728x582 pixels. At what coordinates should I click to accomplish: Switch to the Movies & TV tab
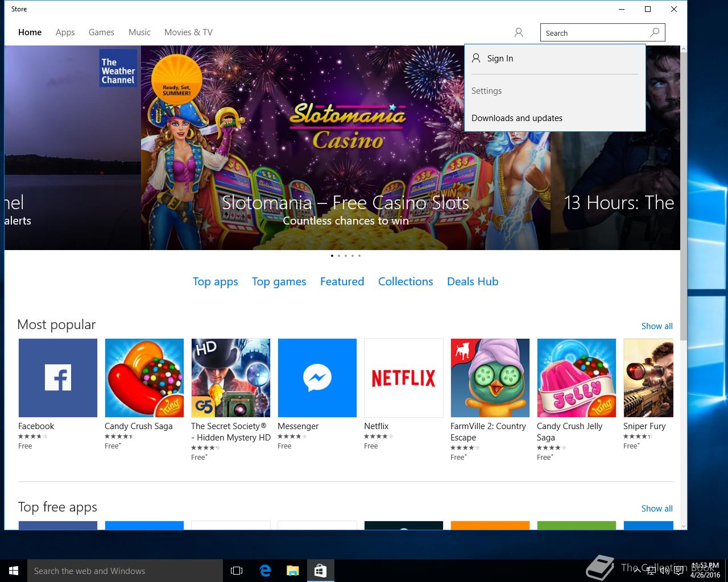[x=188, y=32]
